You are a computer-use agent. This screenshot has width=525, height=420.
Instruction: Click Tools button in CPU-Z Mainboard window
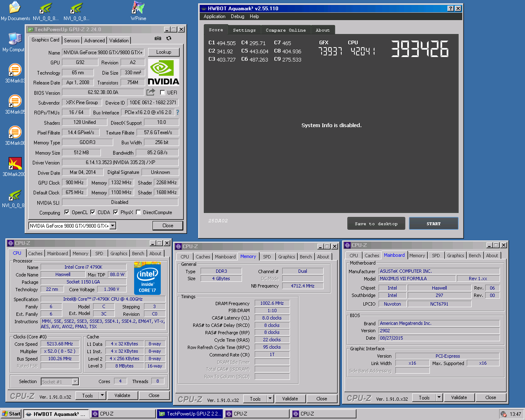pyautogui.click(x=424, y=397)
